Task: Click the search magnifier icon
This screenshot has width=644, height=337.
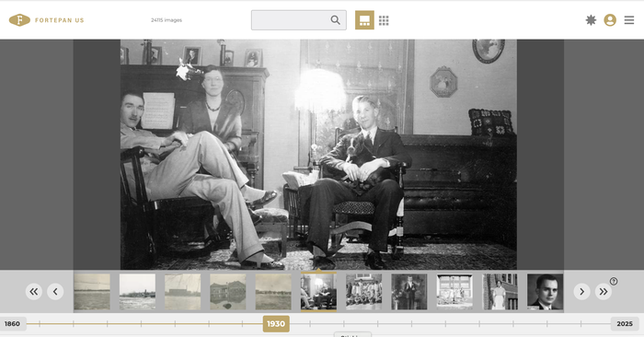Action: (x=335, y=20)
